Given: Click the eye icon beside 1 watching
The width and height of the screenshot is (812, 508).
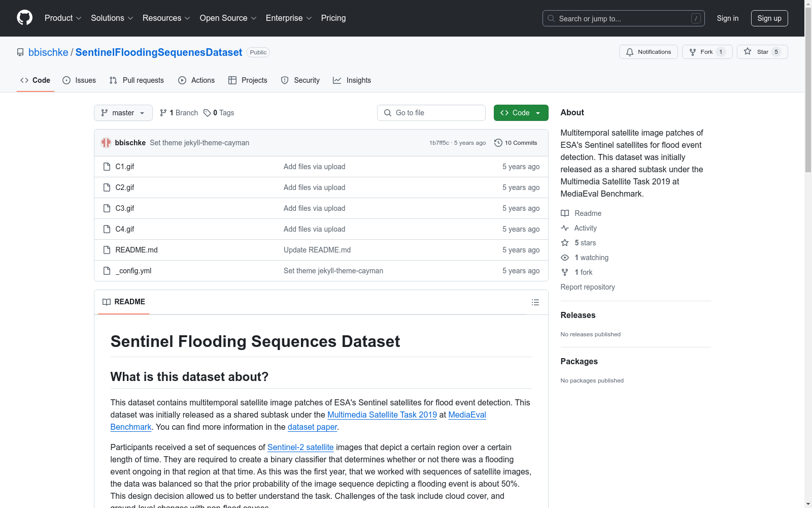Looking at the screenshot, I should [565, 258].
